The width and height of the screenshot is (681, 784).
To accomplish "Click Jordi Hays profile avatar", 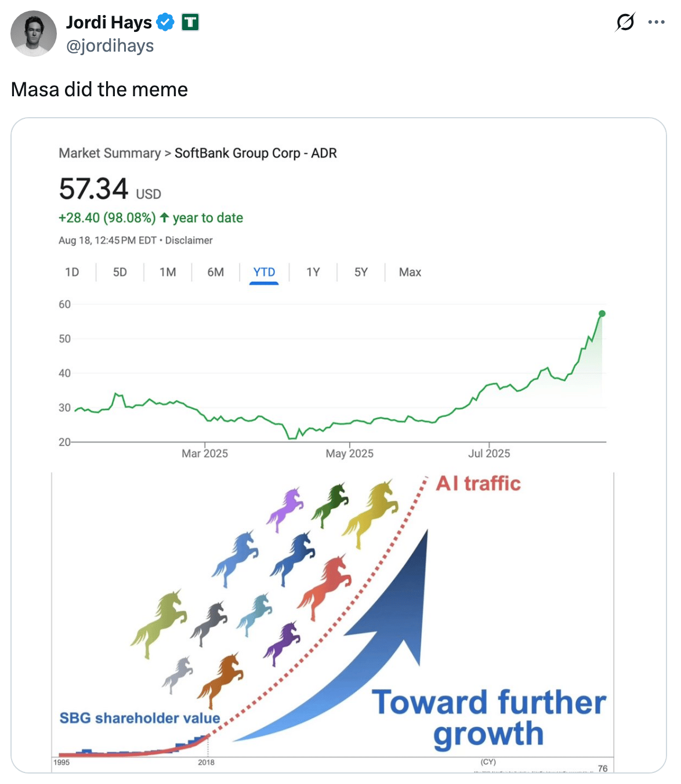I will click(34, 33).
